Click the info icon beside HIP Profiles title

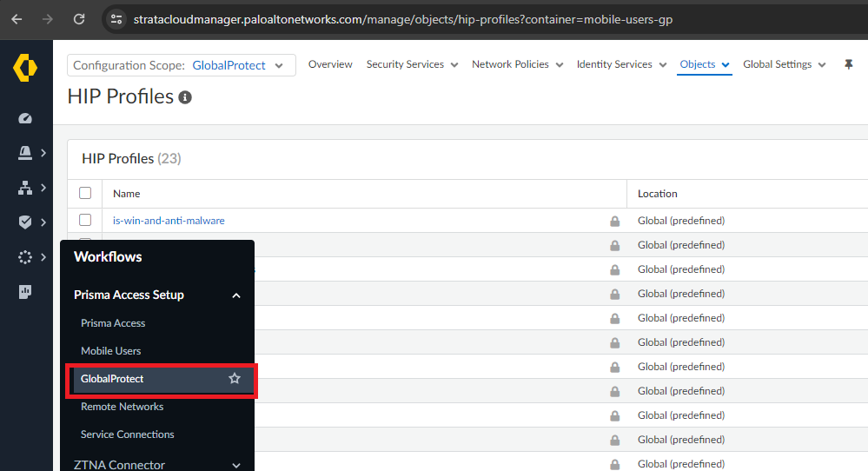pyautogui.click(x=185, y=97)
